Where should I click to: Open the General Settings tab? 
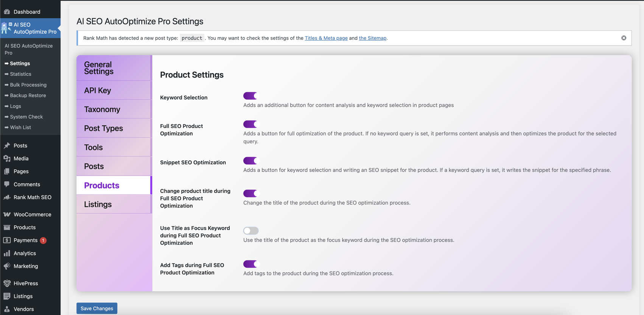(114, 68)
